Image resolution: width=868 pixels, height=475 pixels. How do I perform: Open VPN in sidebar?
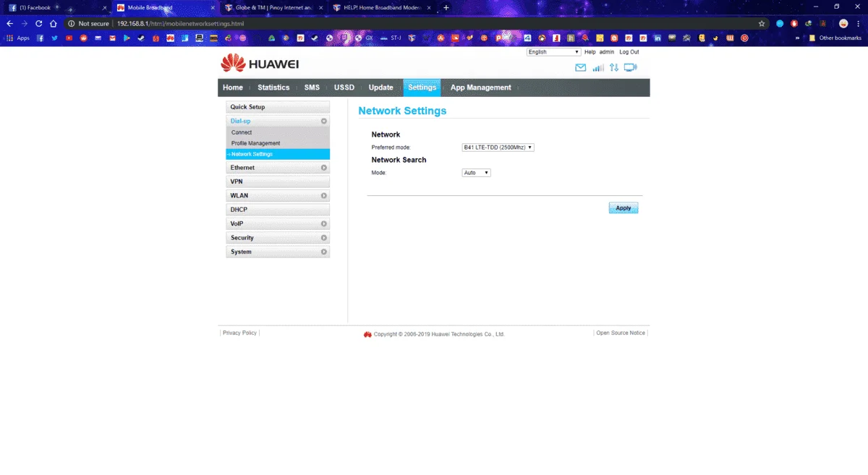(x=278, y=181)
